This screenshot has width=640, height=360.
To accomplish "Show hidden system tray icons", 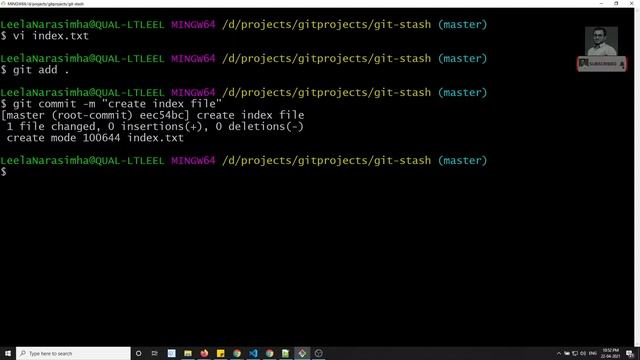I will point(558,353).
